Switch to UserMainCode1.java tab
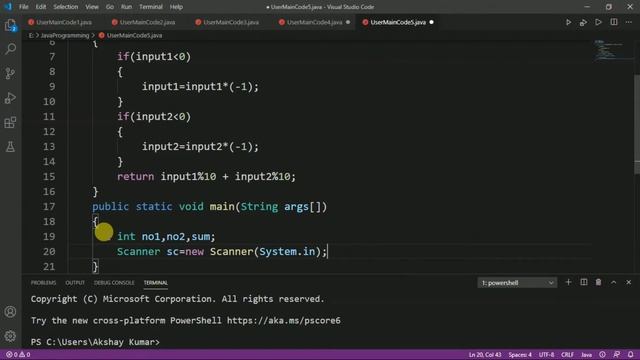 click(64, 22)
